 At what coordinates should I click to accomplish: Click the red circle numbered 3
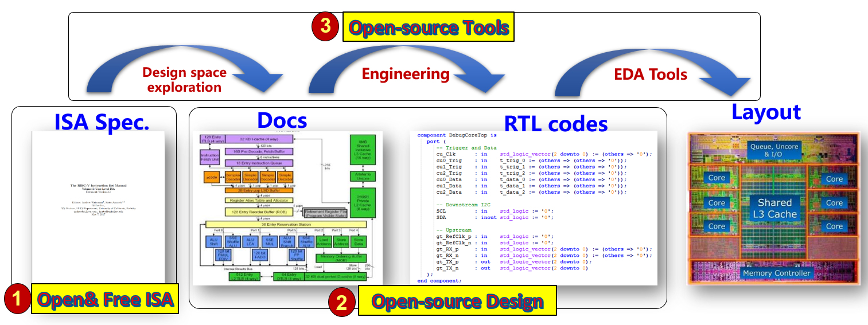coord(326,27)
